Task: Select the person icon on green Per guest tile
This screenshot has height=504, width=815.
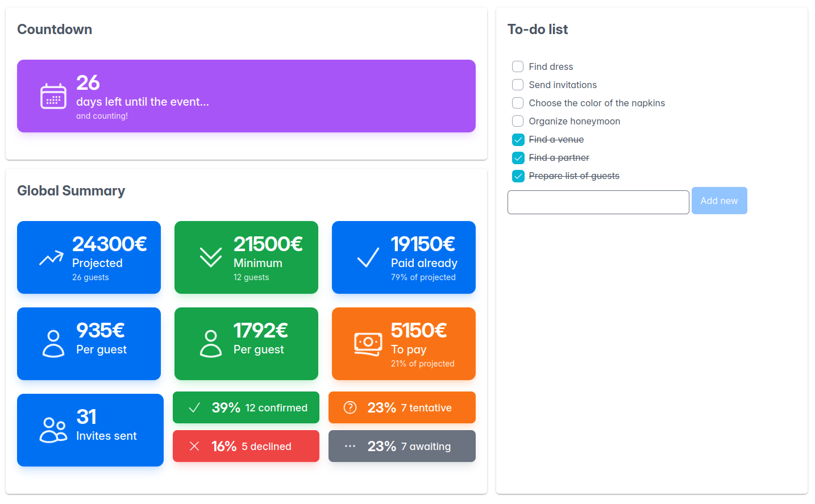Action: [210, 343]
